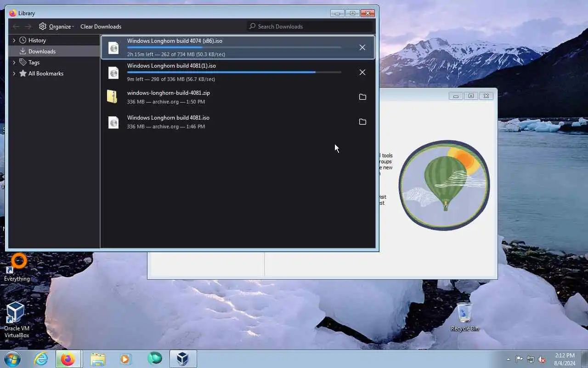Open the Windows Start menu

tap(12, 359)
